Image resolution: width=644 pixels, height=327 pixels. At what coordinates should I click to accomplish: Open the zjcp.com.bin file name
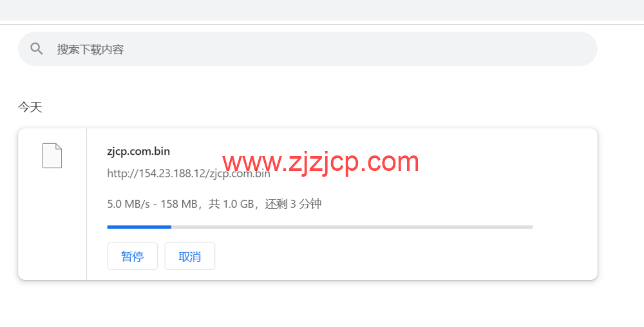click(x=138, y=152)
